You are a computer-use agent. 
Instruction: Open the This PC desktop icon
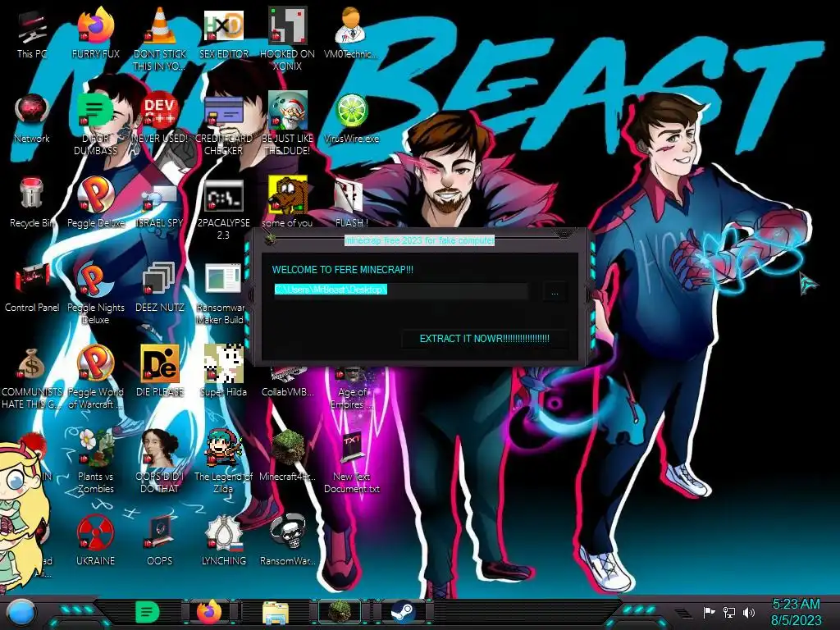(32, 27)
